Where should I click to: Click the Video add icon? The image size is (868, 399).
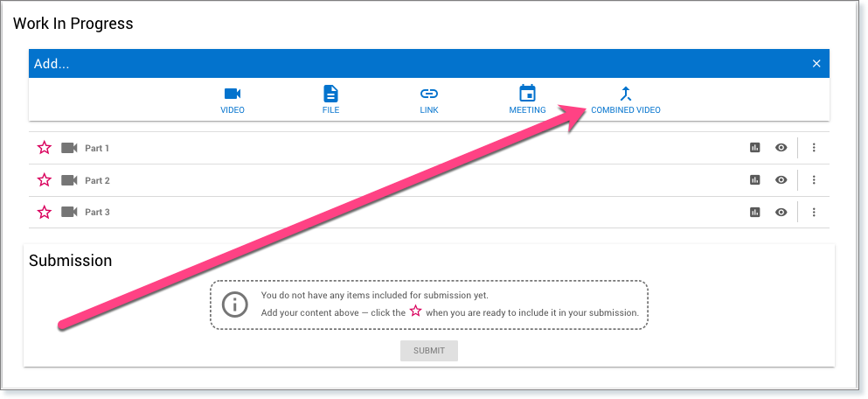(x=232, y=94)
